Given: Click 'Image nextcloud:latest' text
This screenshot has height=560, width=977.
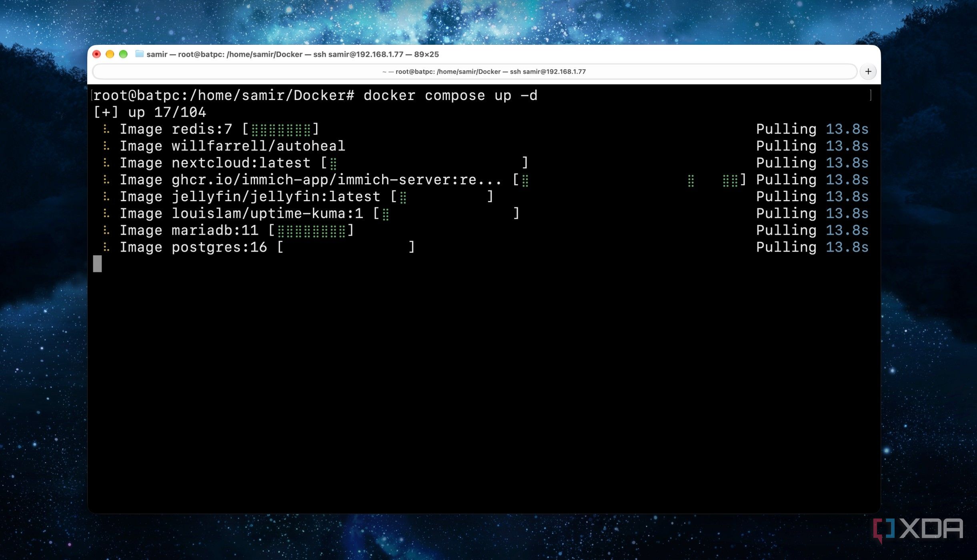Looking at the screenshot, I should click(215, 162).
